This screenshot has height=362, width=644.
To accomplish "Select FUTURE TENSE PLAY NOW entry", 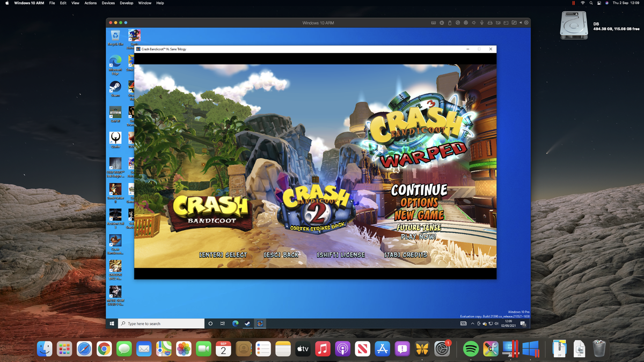I will 419,232.
